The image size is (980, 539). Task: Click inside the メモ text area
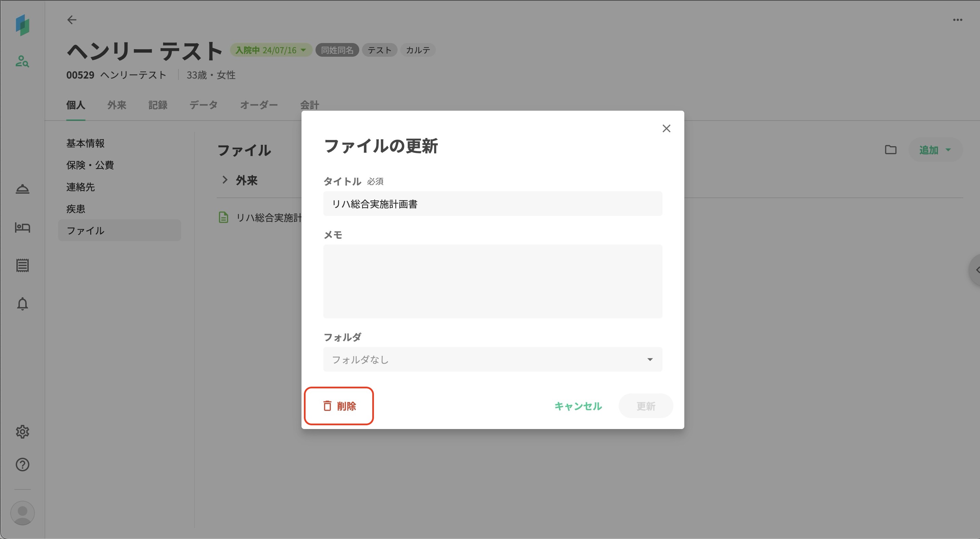492,281
